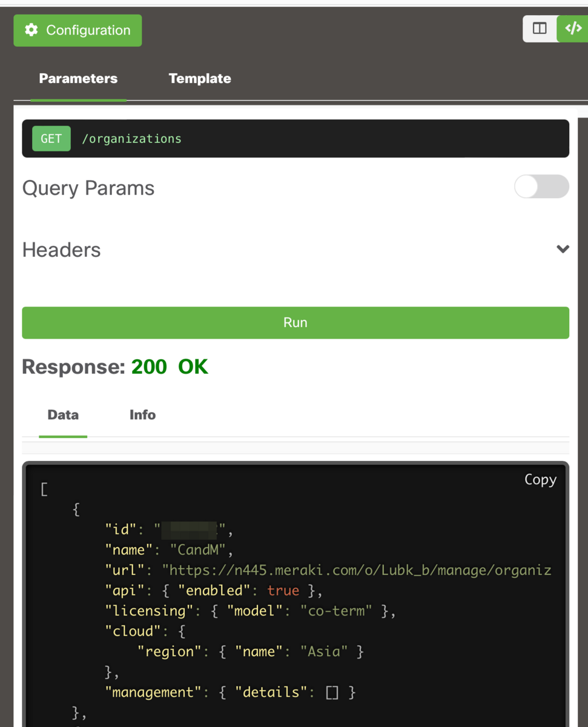Screen dimensions: 588x727
Task: Enable the Query Params toggle
Action: click(x=541, y=187)
